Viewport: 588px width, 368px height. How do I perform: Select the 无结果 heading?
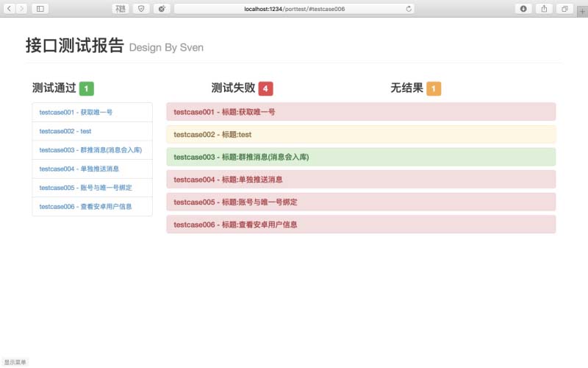pyautogui.click(x=407, y=88)
